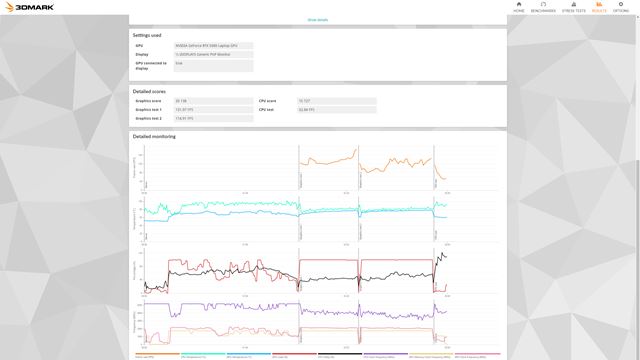Image resolution: width=640 pixels, height=360 pixels.
Task: Toggle the purple CPU clock frequency legend
Action: [386, 355]
